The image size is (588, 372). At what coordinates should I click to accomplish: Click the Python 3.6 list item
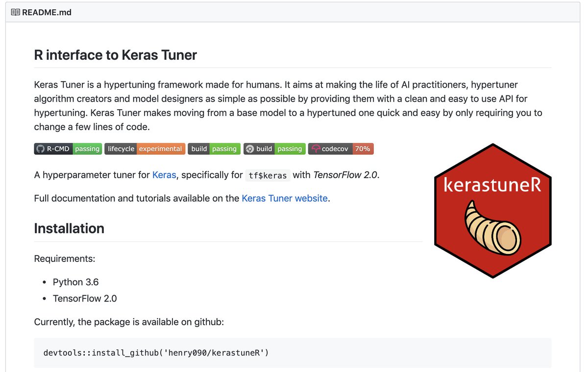(76, 282)
